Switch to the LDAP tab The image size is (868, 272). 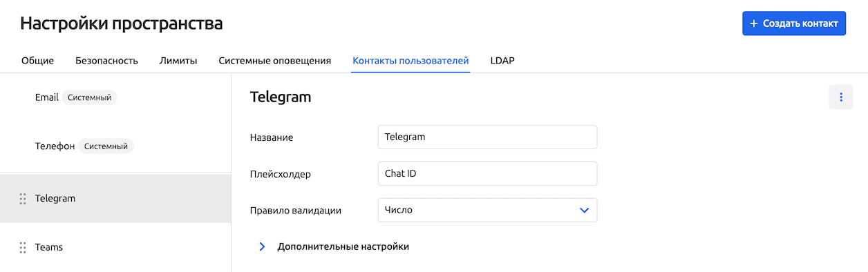tap(502, 61)
